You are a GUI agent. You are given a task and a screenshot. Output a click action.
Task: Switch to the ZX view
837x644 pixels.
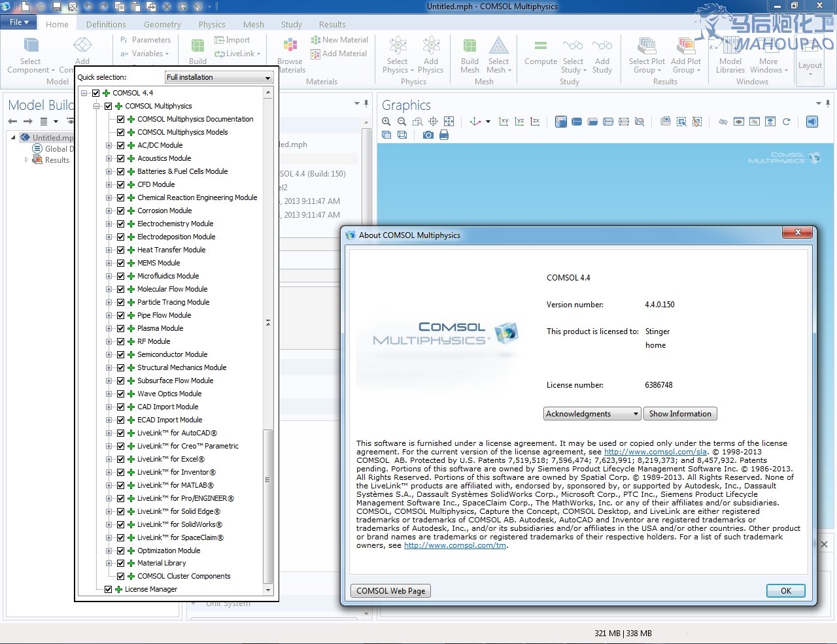point(535,122)
